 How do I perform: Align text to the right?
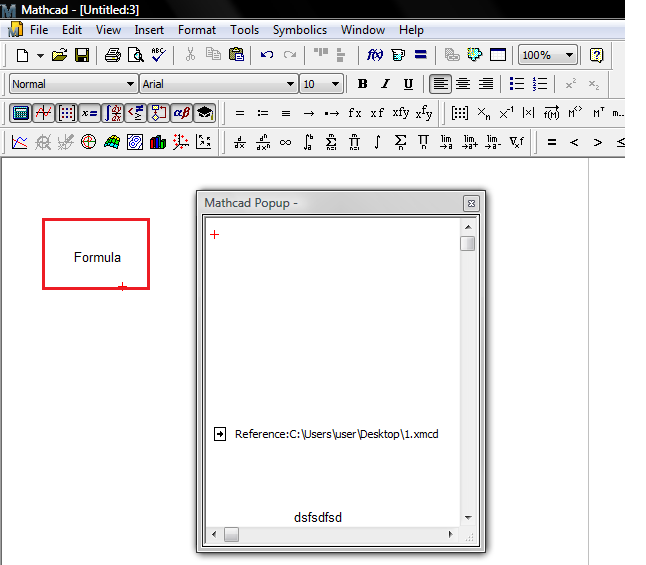(x=486, y=84)
